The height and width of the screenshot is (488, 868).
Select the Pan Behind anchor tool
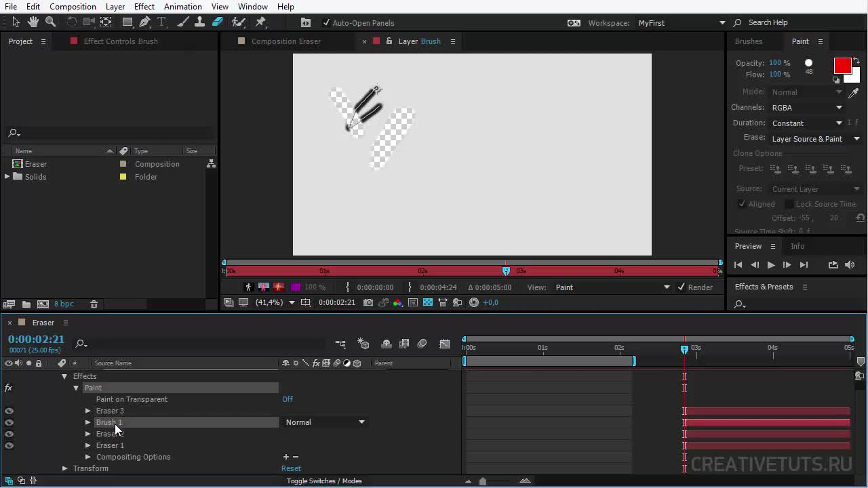[x=106, y=22]
